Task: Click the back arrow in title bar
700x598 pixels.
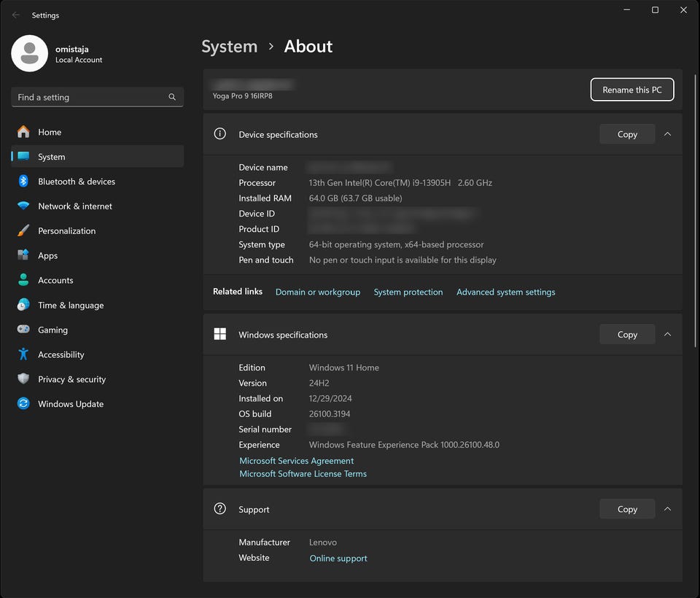Action: 16,15
